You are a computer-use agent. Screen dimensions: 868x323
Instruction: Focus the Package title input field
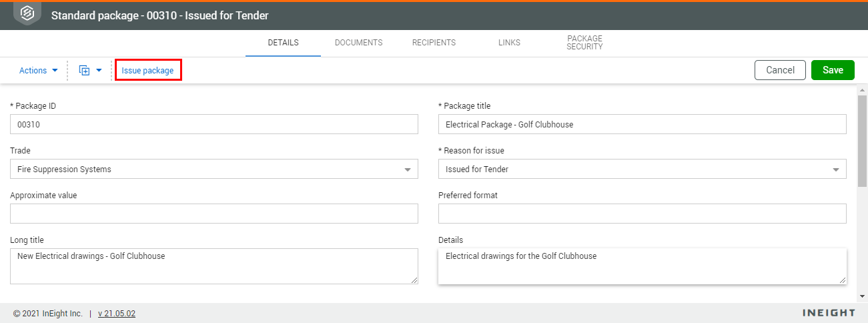click(x=642, y=124)
